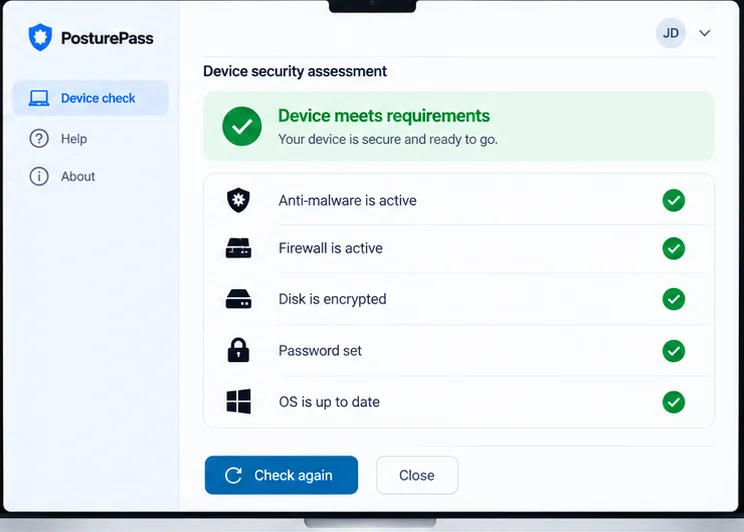Open the Device check section
The height and width of the screenshot is (532, 744).
tap(91, 98)
